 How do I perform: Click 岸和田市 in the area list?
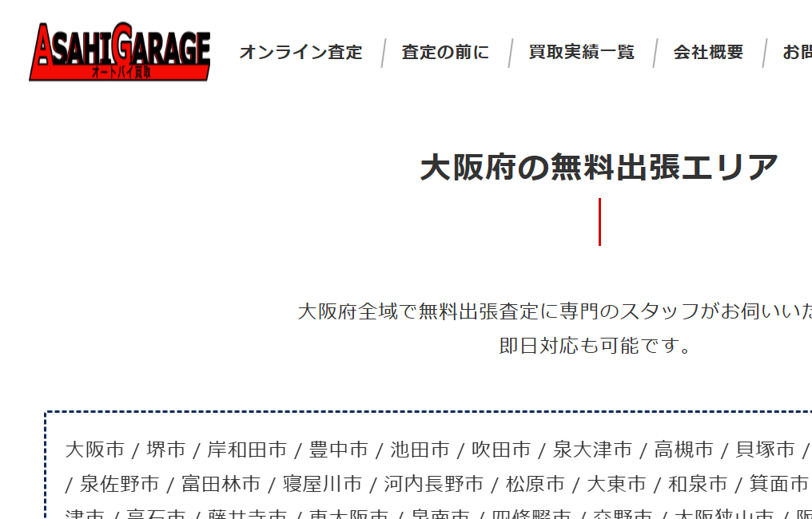click(247, 450)
